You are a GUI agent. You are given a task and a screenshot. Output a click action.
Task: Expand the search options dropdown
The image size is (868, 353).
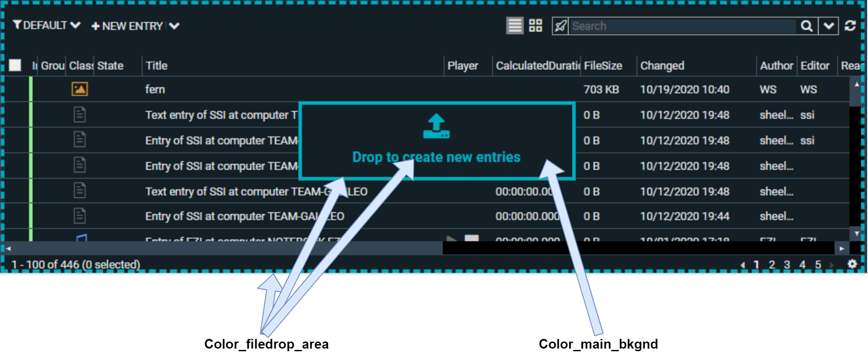pyautogui.click(x=828, y=26)
